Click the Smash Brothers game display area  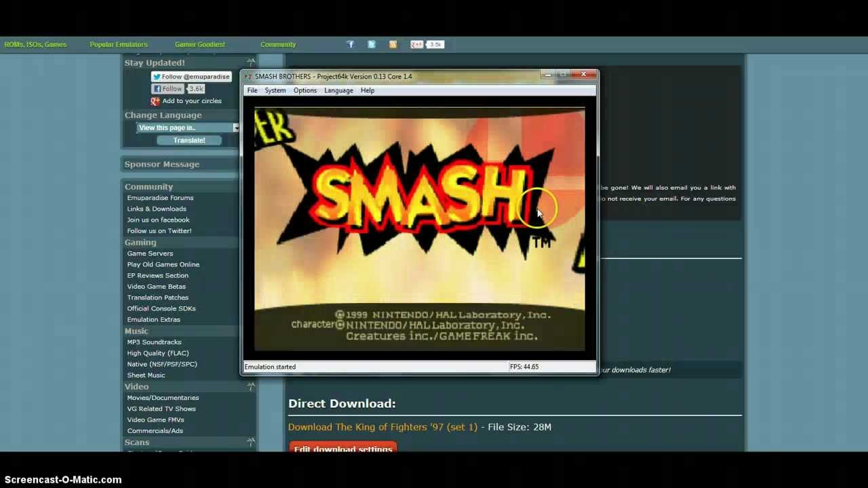[420, 229]
